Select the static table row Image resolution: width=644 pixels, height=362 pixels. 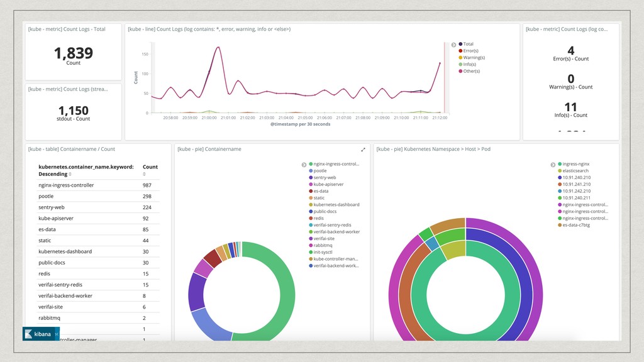coord(98,241)
